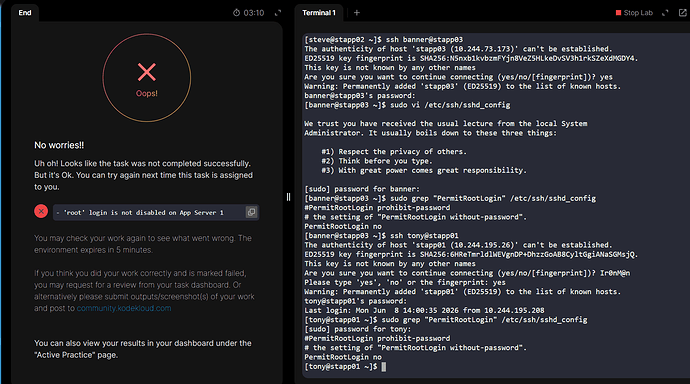Viewport: 690px width, 384px height.
Task: Open a new terminal tab with plus
Action: coord(357,13)
